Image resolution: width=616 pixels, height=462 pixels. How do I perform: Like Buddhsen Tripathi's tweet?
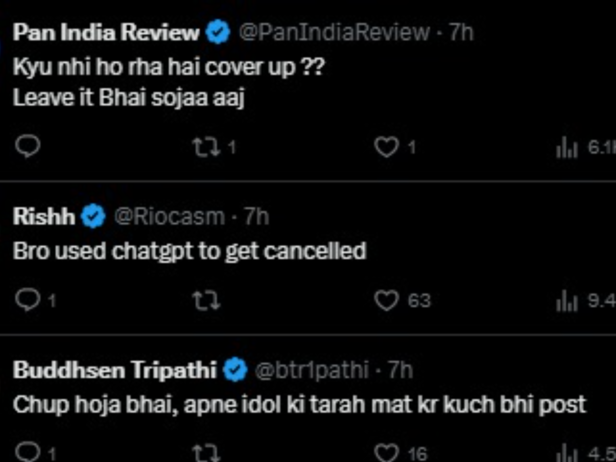point(386,452)
